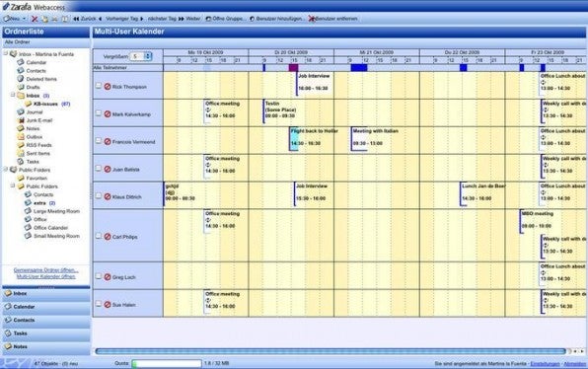Collapse the nested Public Folders subfolder
Image resolution: width=588 pixels, height=369 pixels.
[x=13, y=185]
